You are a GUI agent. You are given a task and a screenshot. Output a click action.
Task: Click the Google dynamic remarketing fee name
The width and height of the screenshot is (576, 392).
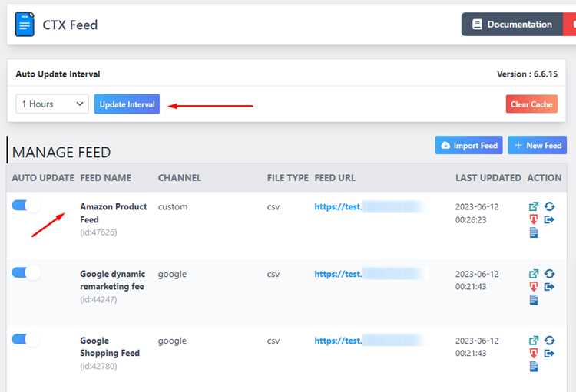click(x=112, y=280)
